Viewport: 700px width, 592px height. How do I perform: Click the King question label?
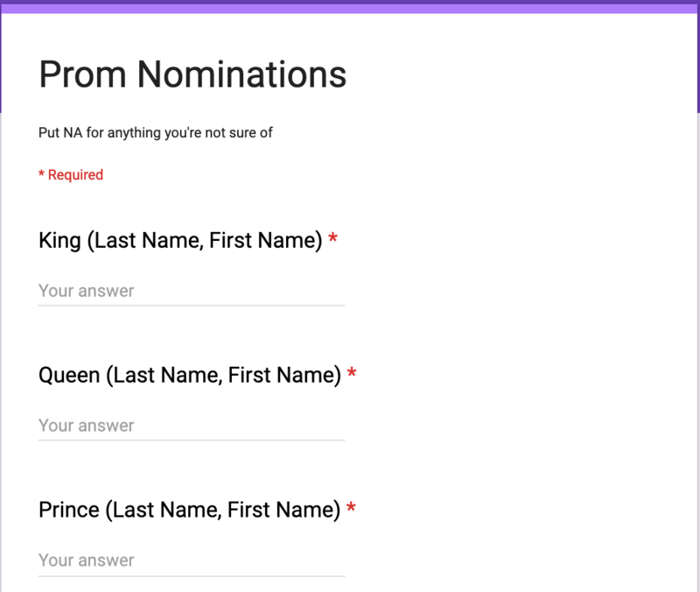click(180, 240)
